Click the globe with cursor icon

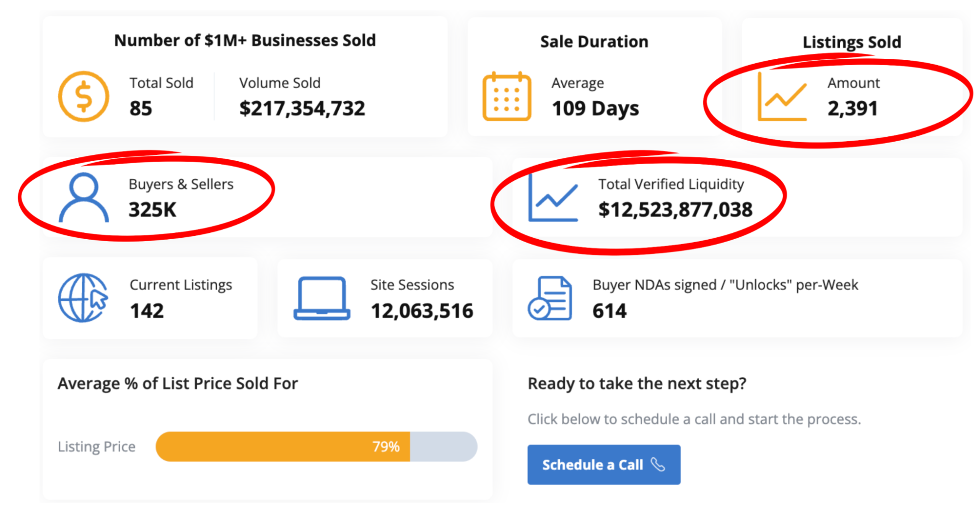pyautogui.click(x=84, y=298)
